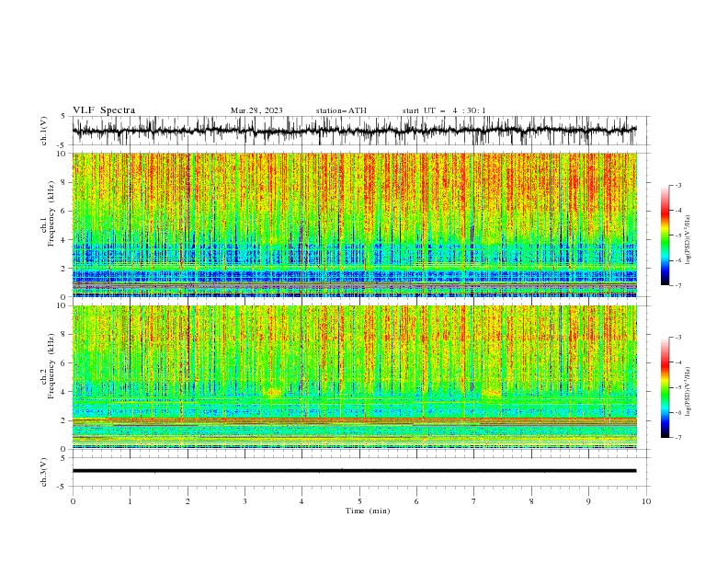The width and height of the screenshot is (728, 563).
Task: Click the "ch.1(V)" waveform axis label
Action: (44, 131)
